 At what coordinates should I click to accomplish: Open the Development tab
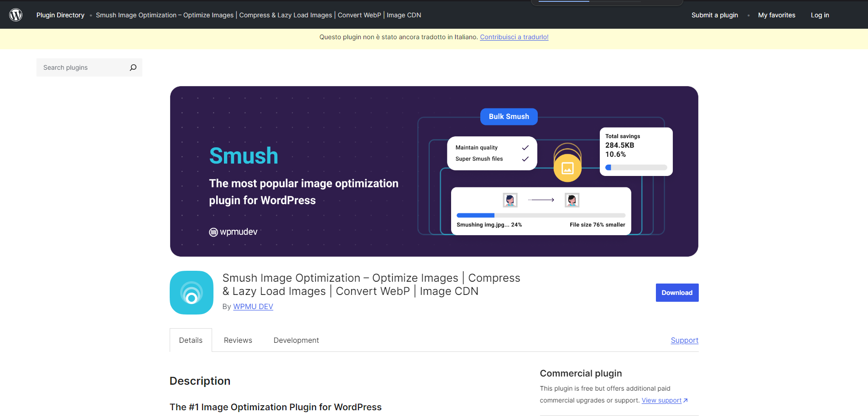[x=296, y=340]
